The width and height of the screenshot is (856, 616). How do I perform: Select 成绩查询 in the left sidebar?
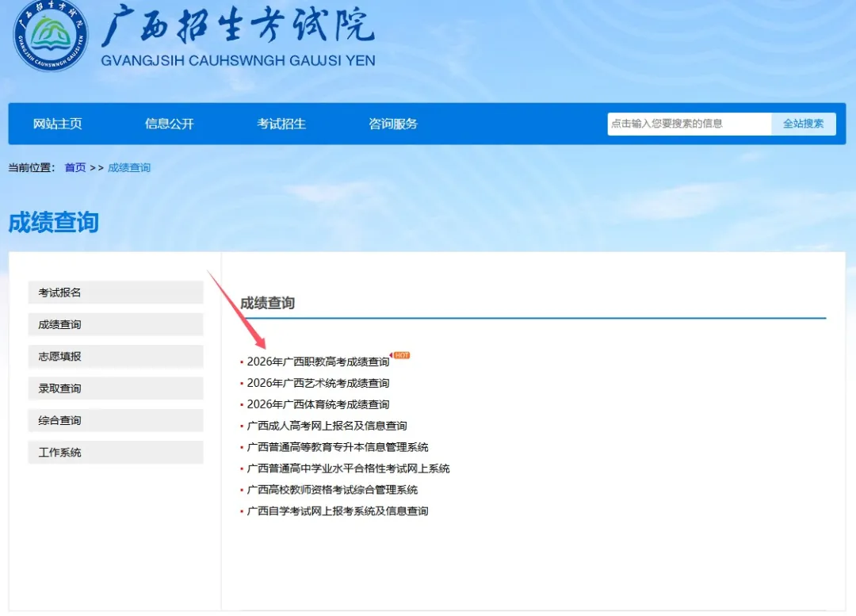[116, 324]
